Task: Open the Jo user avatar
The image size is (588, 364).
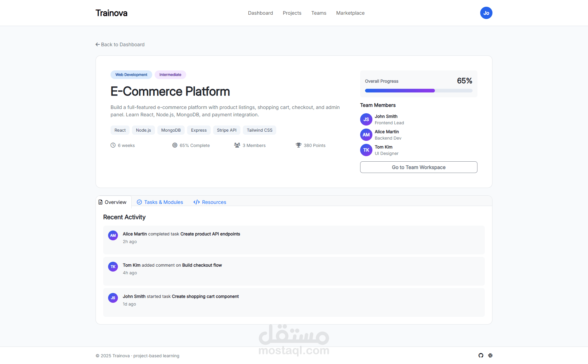Action: (x=486, y=13)
